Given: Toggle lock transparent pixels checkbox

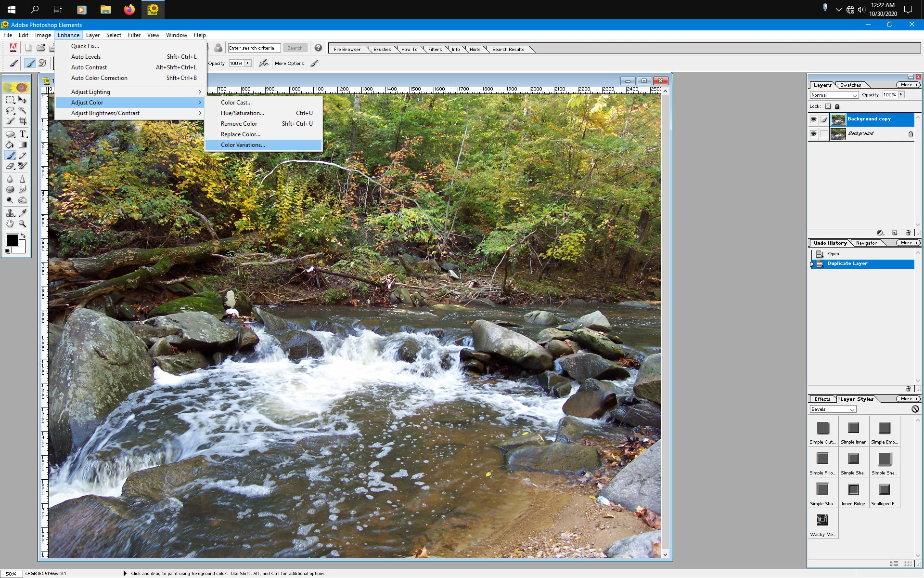Looking at the screenshot, I should 828,106.
